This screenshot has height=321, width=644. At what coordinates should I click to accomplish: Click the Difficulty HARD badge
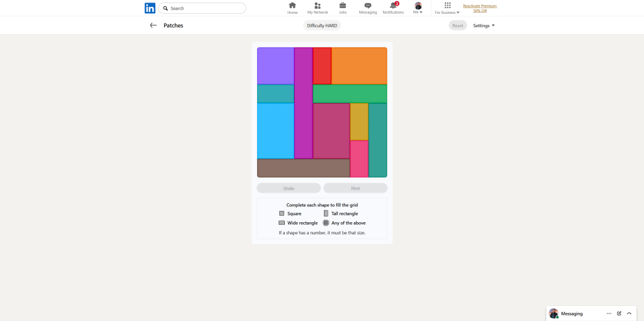coord(322,25)
